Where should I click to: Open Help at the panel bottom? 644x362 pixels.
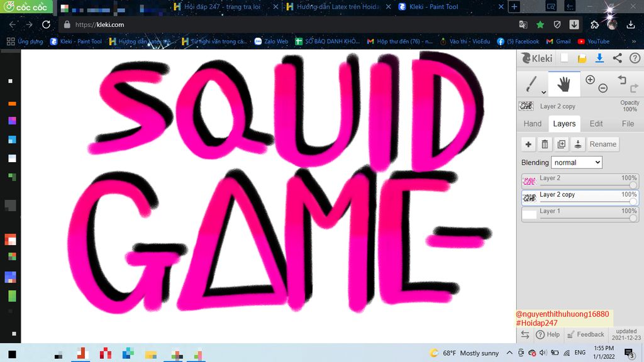click(548, 334)
